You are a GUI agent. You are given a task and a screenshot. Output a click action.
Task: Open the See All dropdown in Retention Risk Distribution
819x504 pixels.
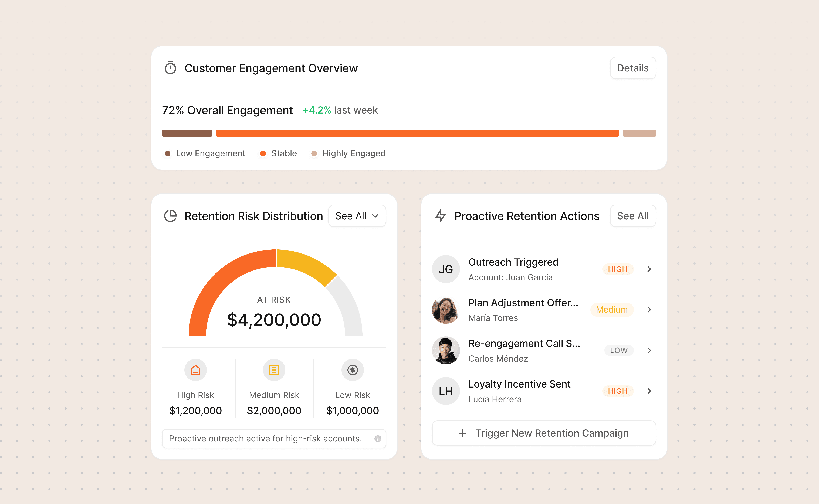[357, 216]
